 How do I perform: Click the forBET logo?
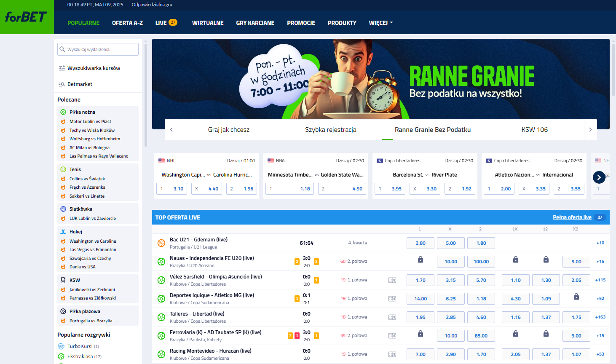pyautogui.click(x=26, y=17)
